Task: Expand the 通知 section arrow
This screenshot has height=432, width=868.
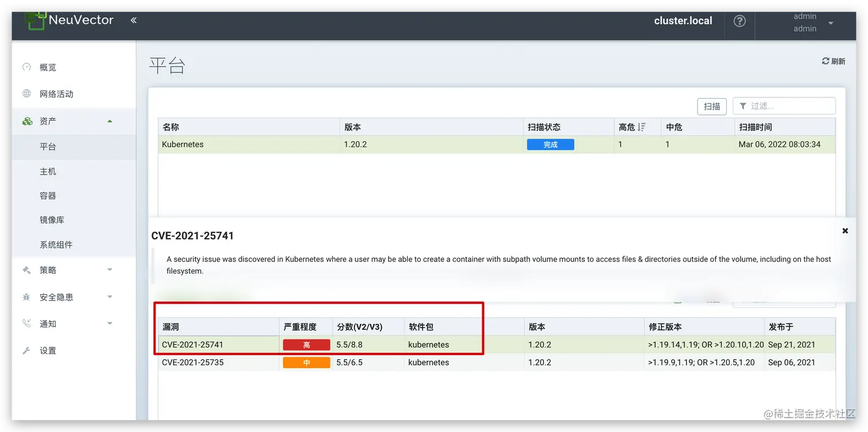Action: tap(110, 323)
